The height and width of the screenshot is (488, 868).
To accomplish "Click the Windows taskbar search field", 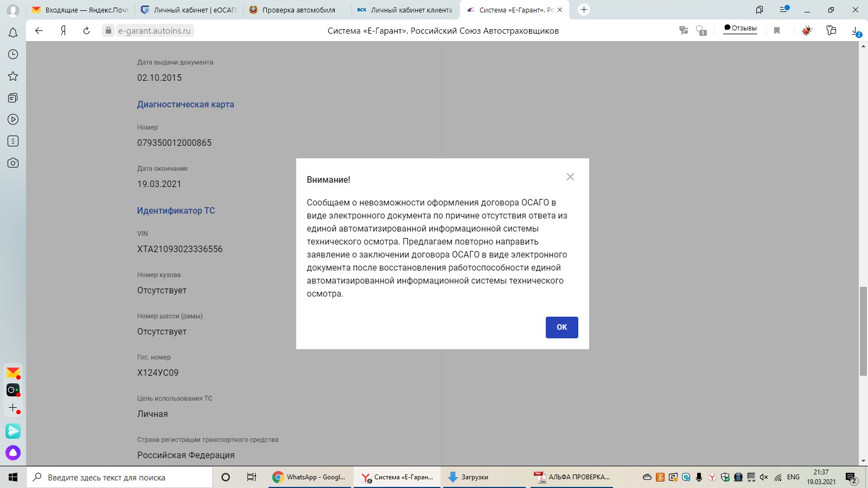I will (119, 477).
